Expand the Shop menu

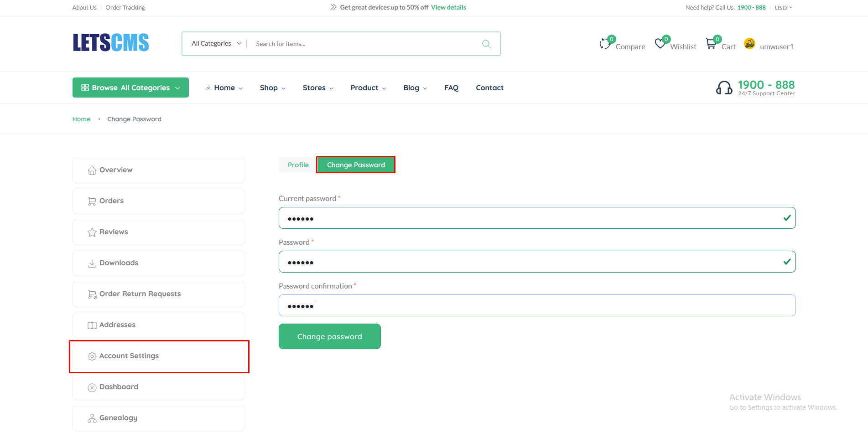point(272,88)
